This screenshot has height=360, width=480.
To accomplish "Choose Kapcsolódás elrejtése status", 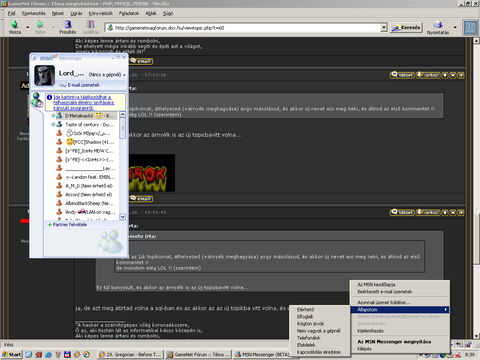I will pos(320,352).
